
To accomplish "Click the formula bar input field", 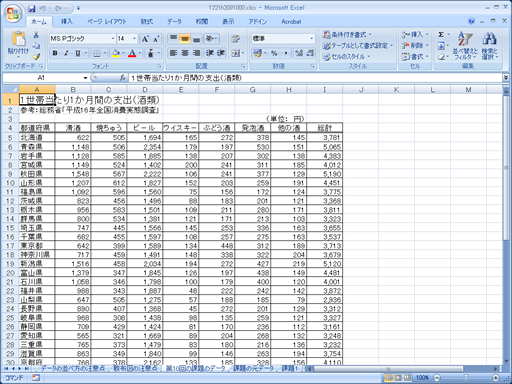I will (315, 78).
